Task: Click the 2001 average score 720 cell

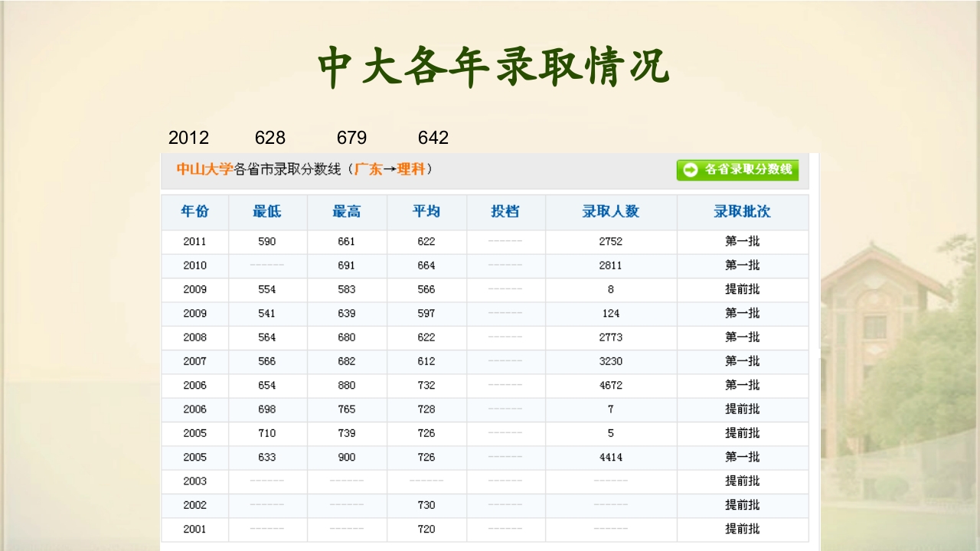Action: [426, 529]
